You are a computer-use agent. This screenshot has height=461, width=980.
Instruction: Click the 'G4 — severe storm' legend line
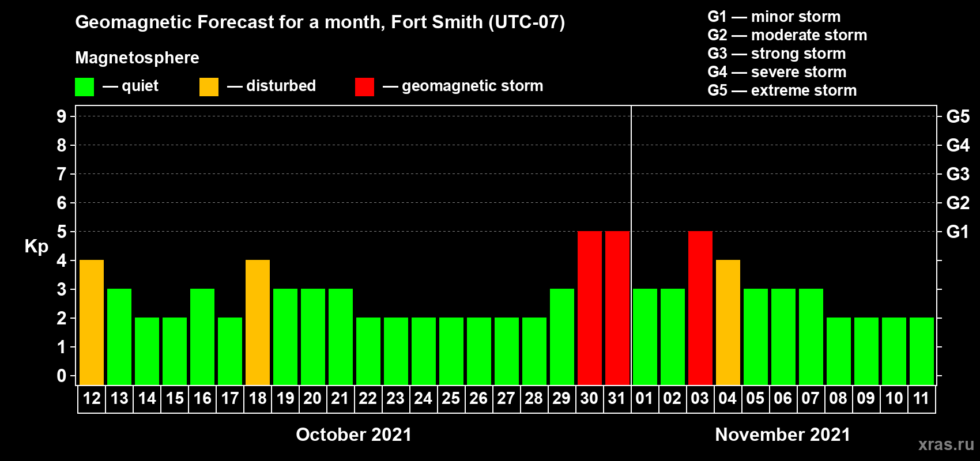777,72
